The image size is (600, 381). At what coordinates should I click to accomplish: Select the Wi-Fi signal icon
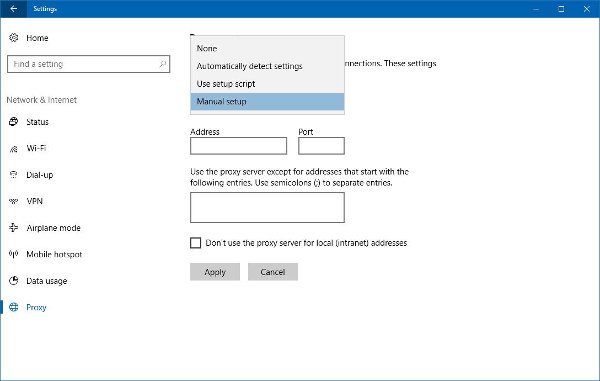coord(14,148)
